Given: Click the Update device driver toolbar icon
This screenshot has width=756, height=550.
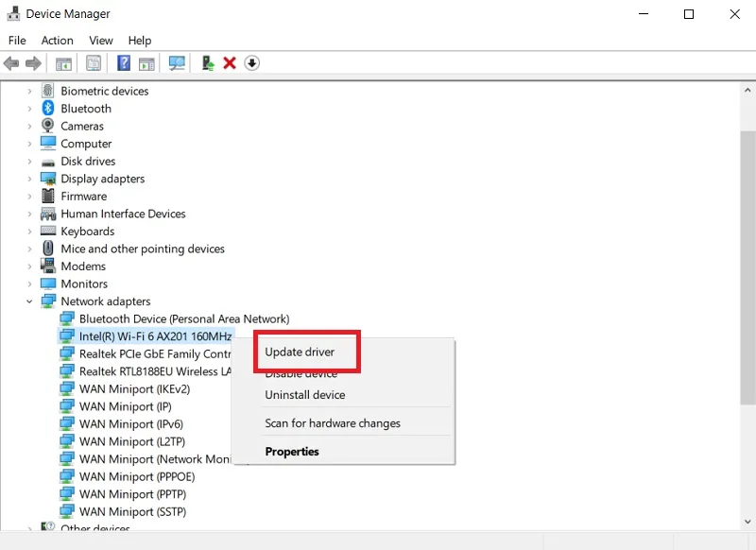Looking at the screenshot, I should (x=208, y=63).
